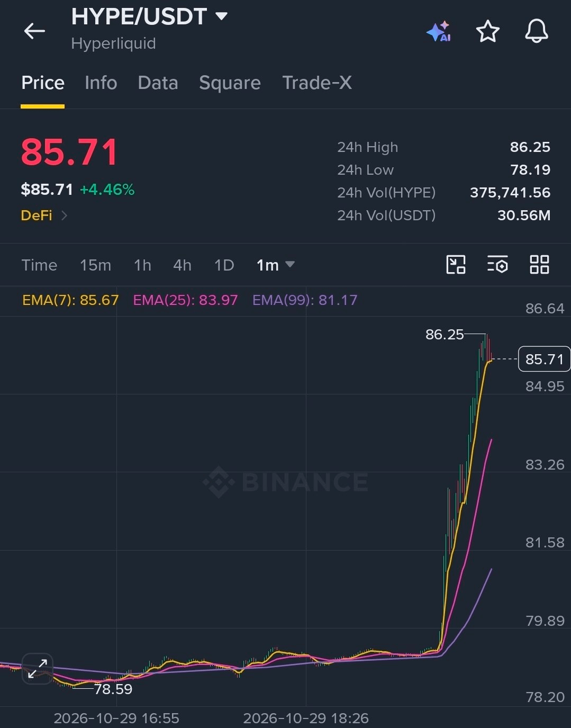Open the chart drawing tools icon
Image resolution: width=571 pixels, height=728 pixels.
point(456,264)
